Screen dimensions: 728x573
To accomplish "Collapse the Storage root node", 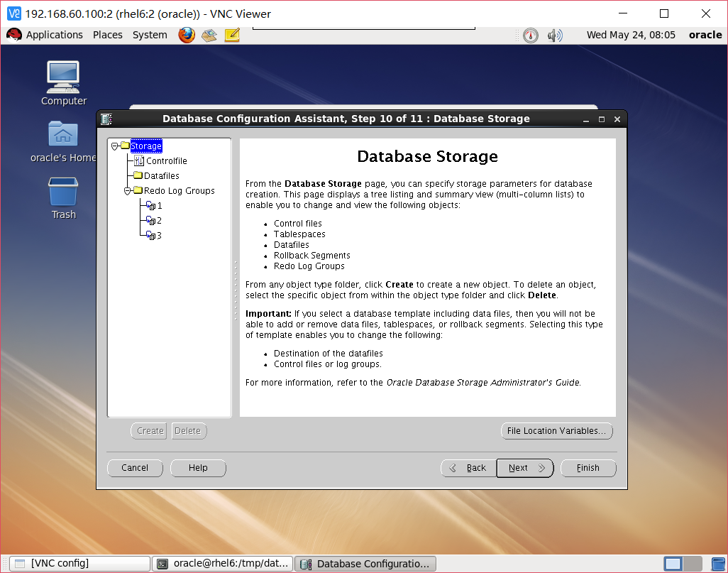I will (x=114, y=146).
